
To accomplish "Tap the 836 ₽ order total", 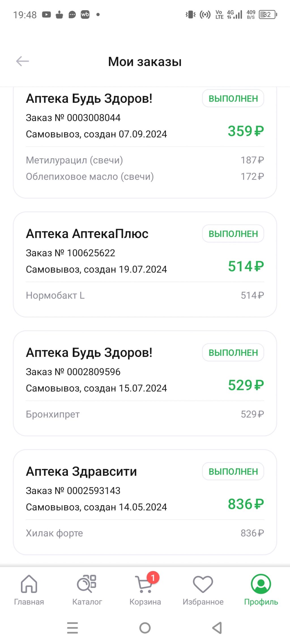I will (x=246, y=504).
